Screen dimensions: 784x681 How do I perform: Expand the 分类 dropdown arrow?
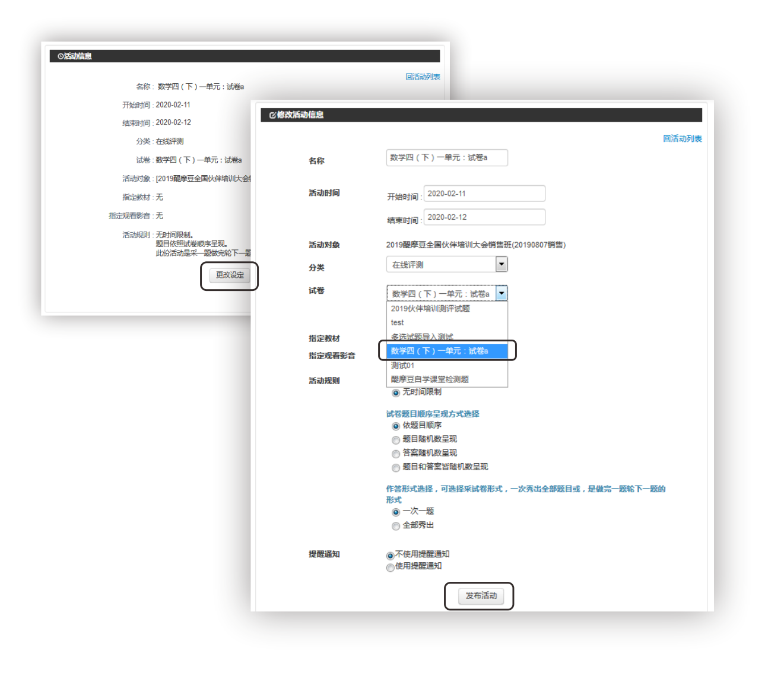pyautogui.click(x=501, y=264)
